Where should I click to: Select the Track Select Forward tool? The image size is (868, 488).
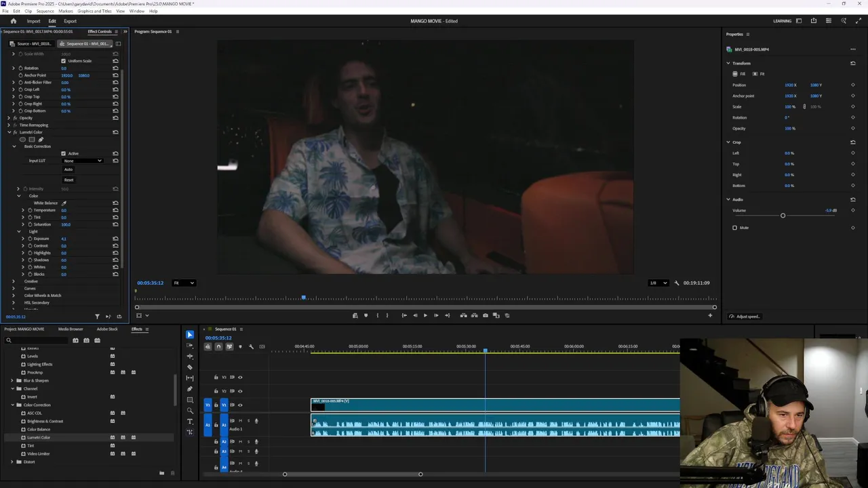(190, 346)
